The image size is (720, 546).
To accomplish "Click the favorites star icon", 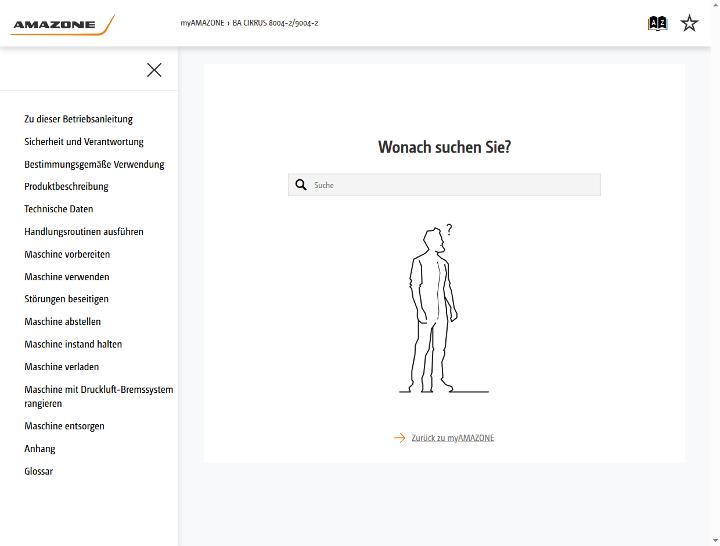I will tap(689, 23).
